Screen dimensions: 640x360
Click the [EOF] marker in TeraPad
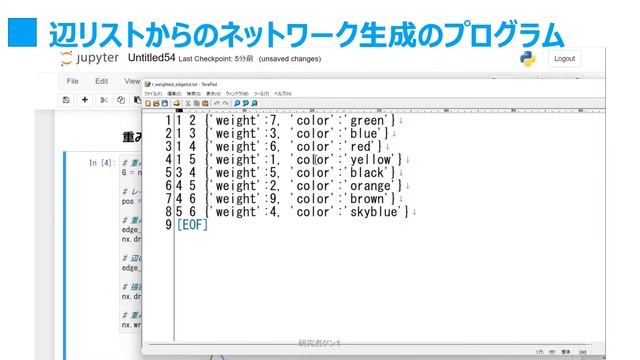click(x=192, y=225)
